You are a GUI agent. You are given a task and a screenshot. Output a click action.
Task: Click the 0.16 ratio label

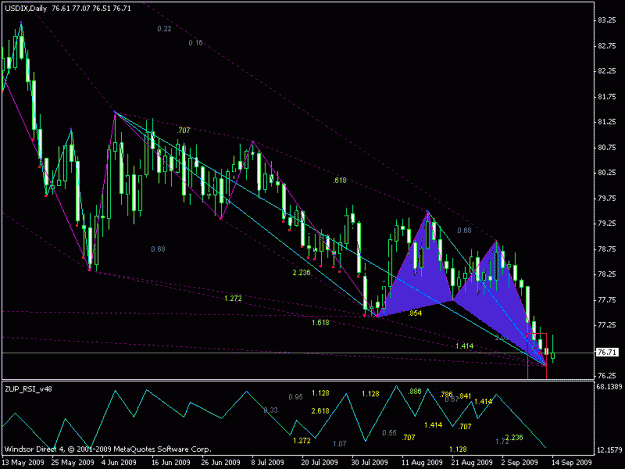click(195, 43)
